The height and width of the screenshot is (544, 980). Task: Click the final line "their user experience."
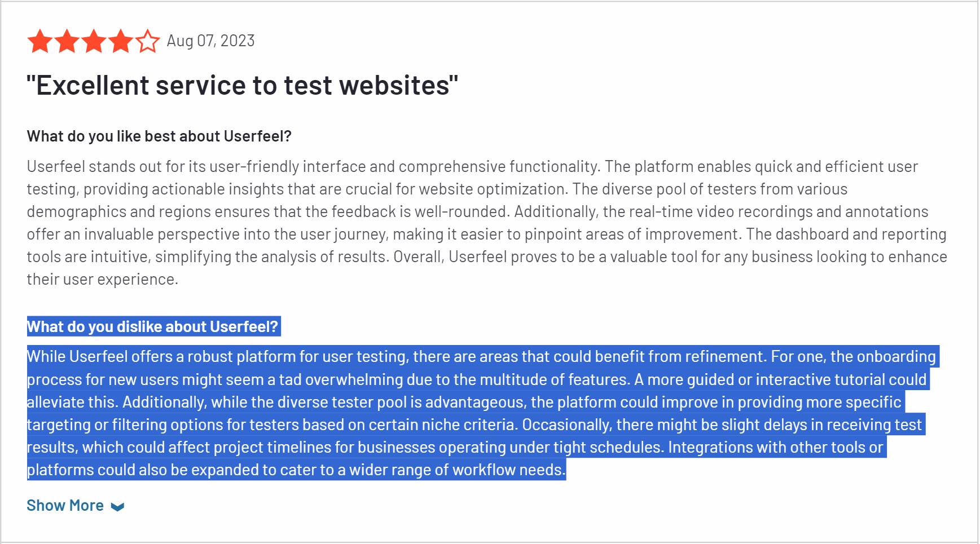103,280
